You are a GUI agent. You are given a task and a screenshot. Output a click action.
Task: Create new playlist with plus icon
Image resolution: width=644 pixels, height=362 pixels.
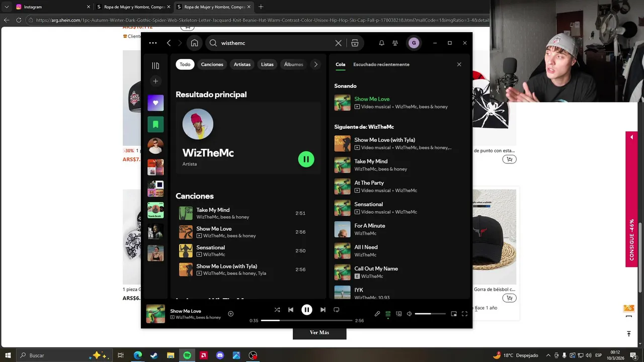[x=155, y=81]
